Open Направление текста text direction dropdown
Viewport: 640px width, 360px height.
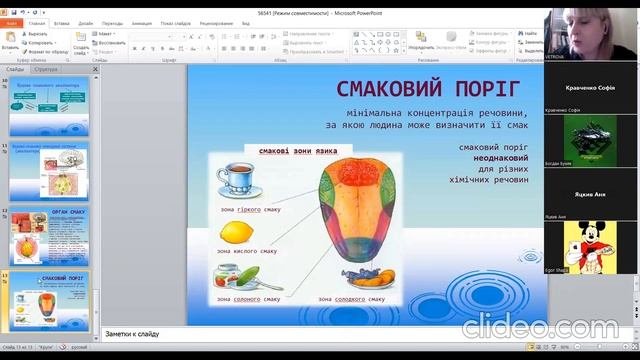point(308,34)
